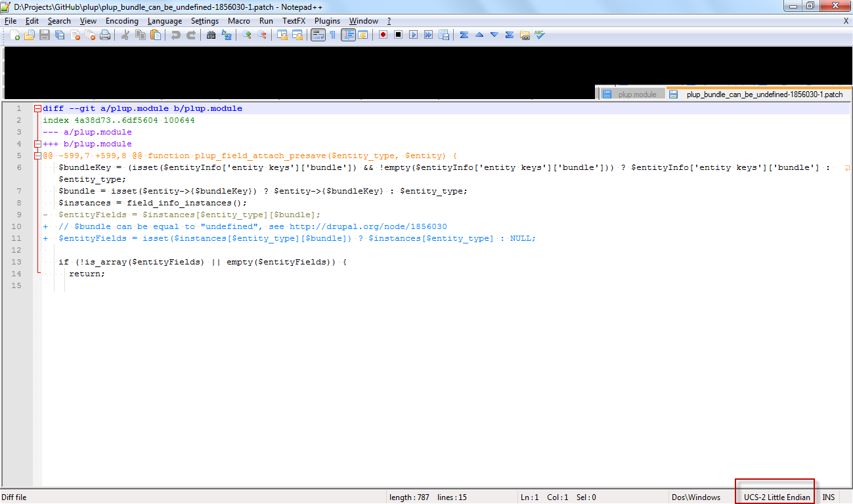Toggle word wrap in the toolbar
This screenshot has height=504, width=853.
(x=318, y=35)
